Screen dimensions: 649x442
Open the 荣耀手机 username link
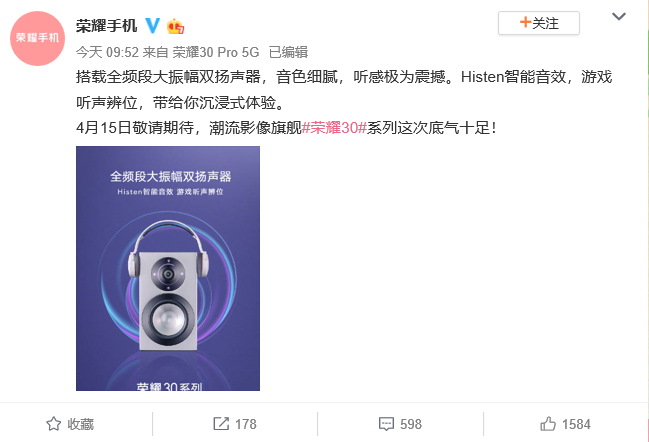click(x=106, y=26)
